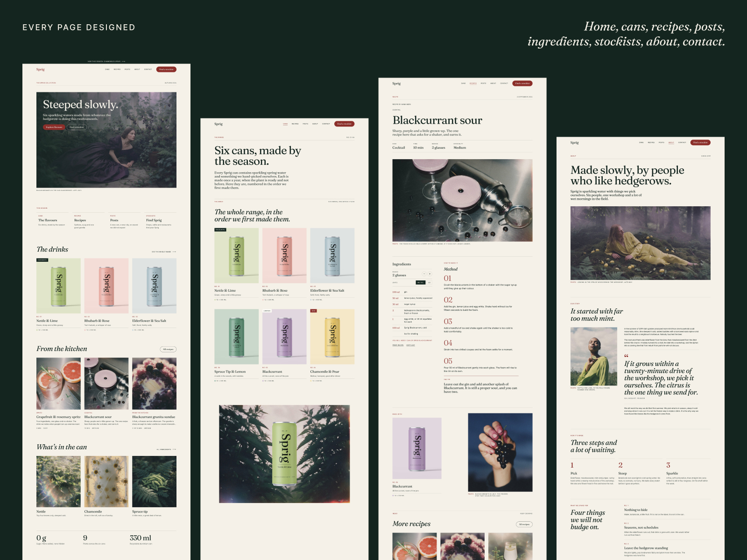Viewport: 747px width, 560px height.
Task: Open Spruce Tip & Lemon can card
Action: point(236,345)
